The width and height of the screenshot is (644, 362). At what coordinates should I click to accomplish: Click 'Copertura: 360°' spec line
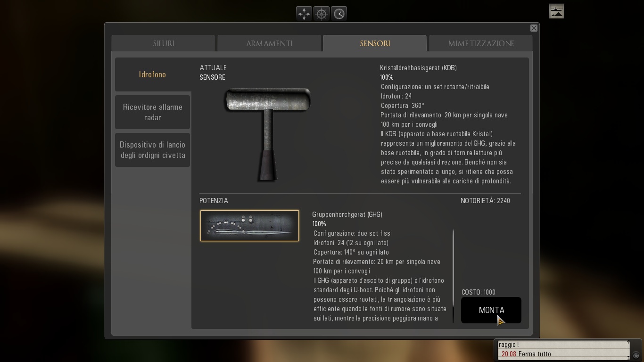click(403, 106)
